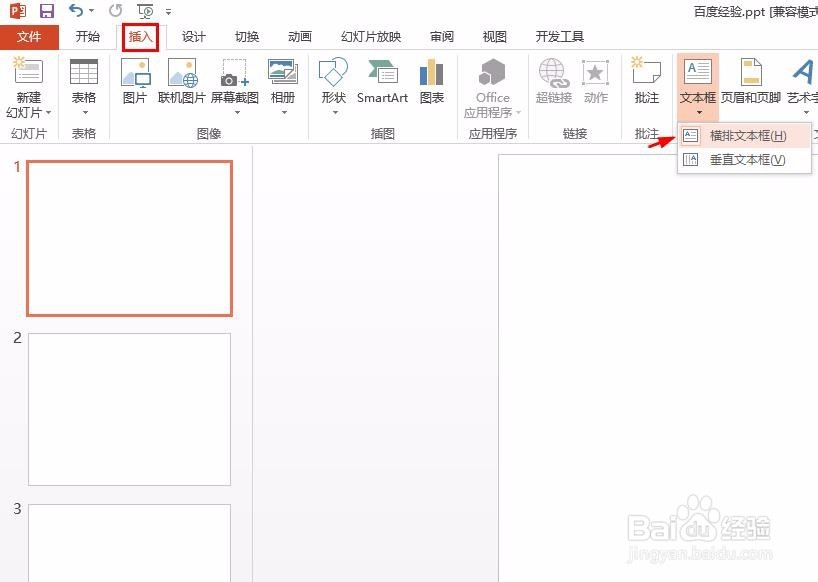
Task: Collapse the 文本框 dropdown arrow
Action: coord(699,112)
